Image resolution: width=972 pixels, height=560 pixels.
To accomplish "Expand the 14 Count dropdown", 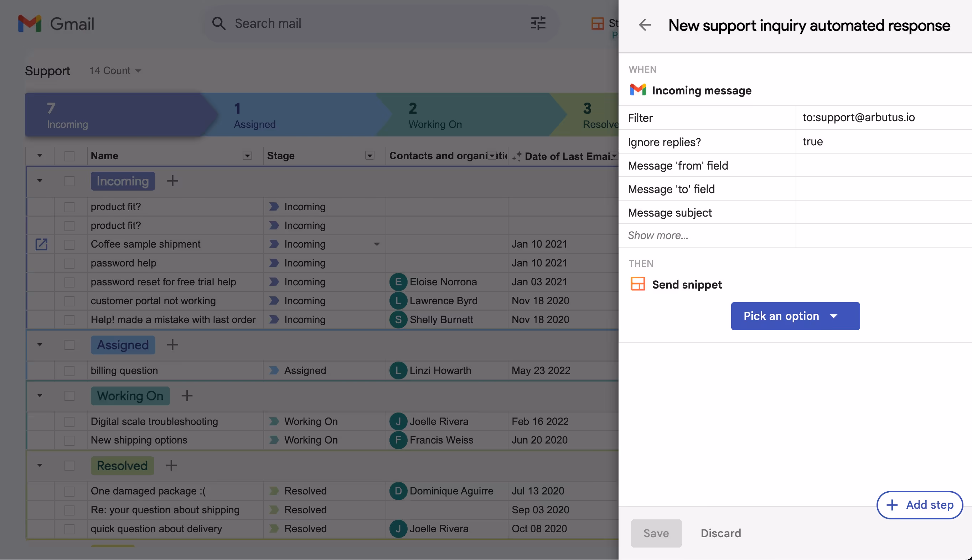I will [x=115, y=71].
